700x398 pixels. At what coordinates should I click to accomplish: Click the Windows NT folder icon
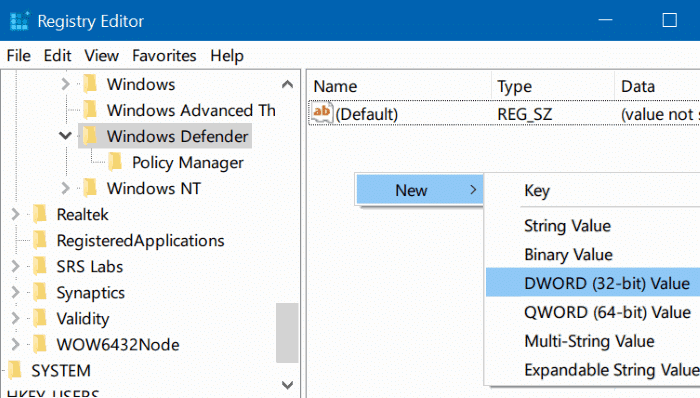click(90, 188)
